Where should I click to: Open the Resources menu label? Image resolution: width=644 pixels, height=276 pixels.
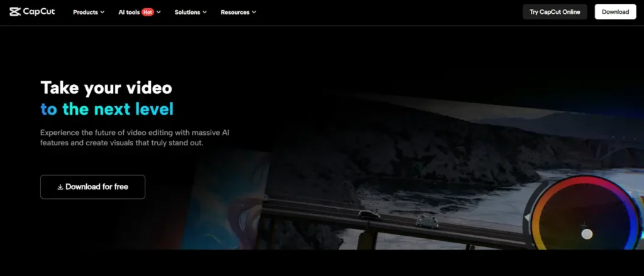[x=235, y=12]
